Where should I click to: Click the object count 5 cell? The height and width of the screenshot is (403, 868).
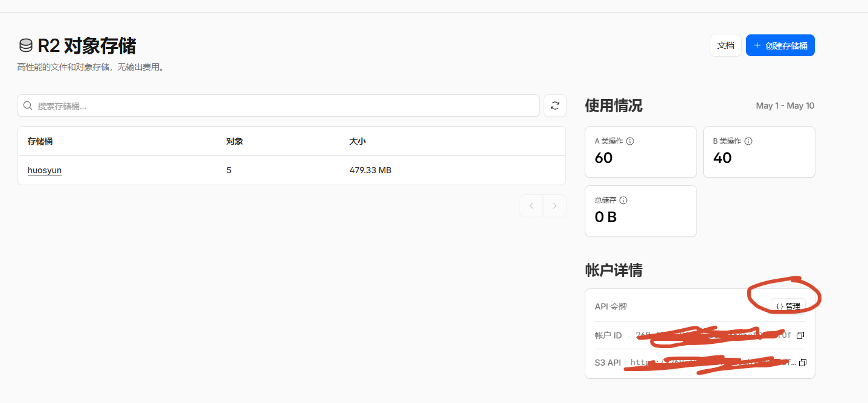coord(229,170)
